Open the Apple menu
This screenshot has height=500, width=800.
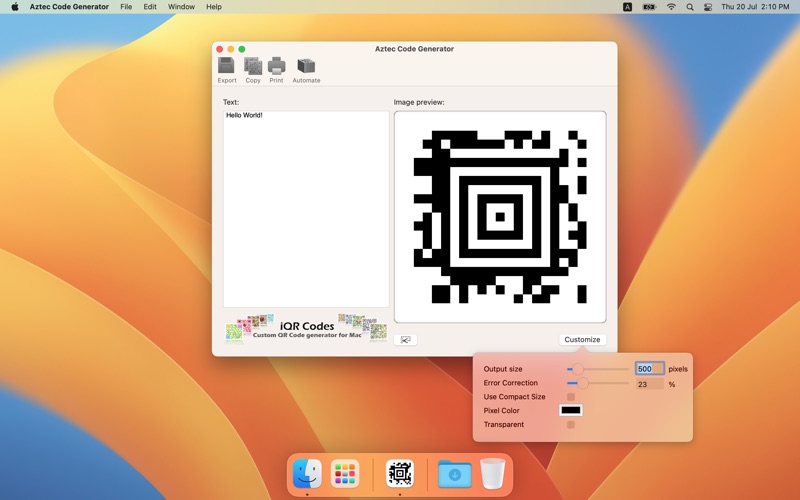(15, 7)
